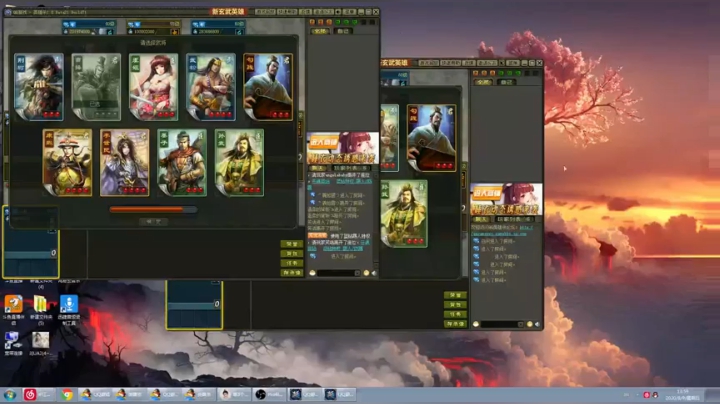Viewport: 720px width, 404px height.
Task: Click the small cursor icon in front window's title bar
Action: (x=338, y=12)
